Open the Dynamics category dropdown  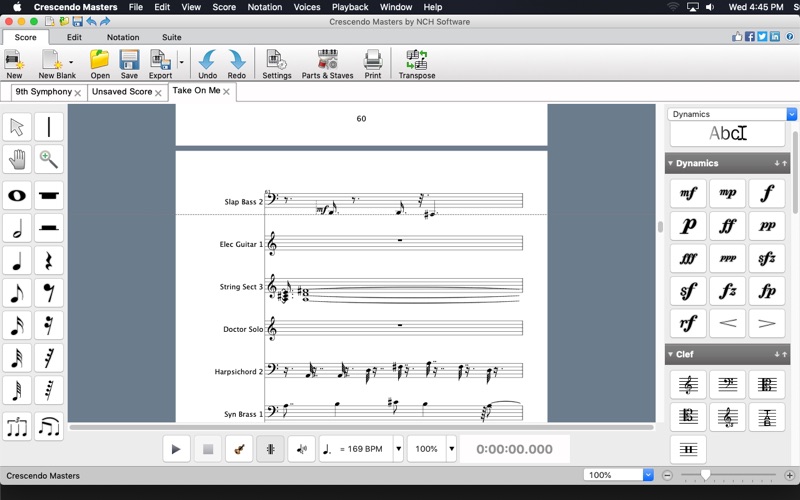[x=791, y=114]
